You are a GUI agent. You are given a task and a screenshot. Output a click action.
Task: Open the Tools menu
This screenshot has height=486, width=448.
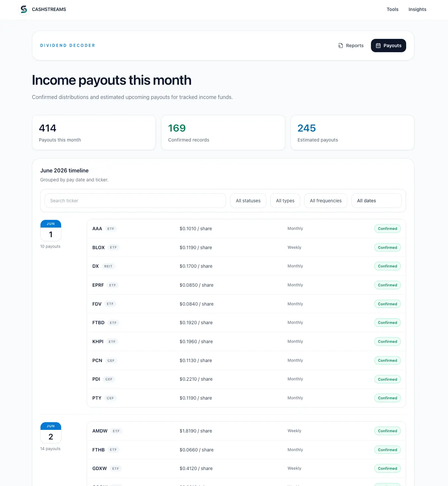pos(392,9)
